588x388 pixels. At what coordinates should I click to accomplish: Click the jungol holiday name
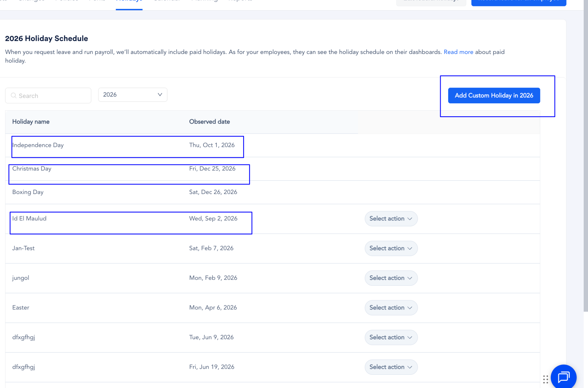21,278
